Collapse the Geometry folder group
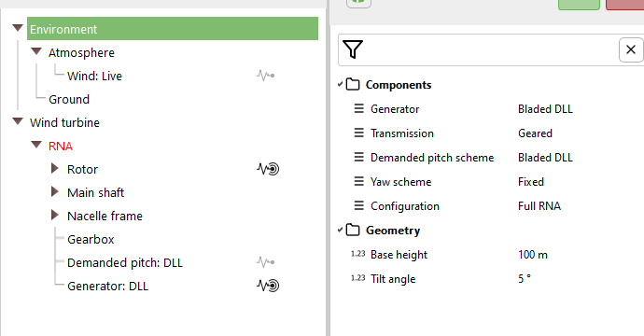Screen dimensions: 644x336 pos(340,230)
